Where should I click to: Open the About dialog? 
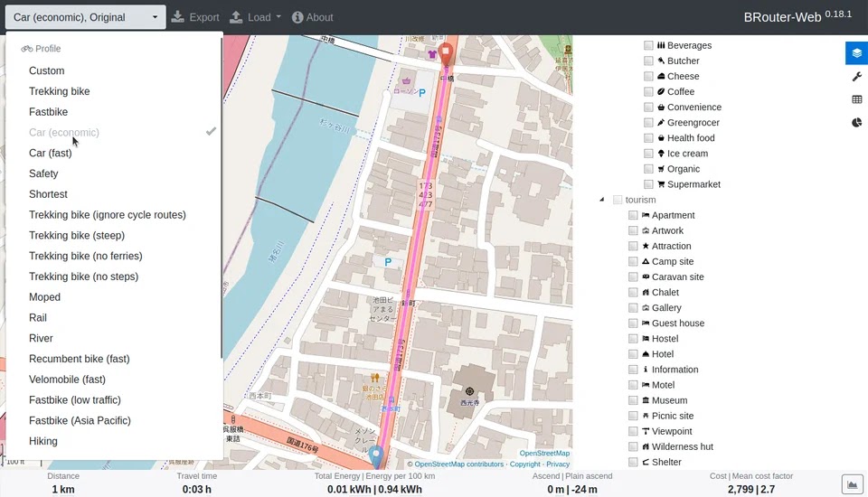tap(313, 17)
